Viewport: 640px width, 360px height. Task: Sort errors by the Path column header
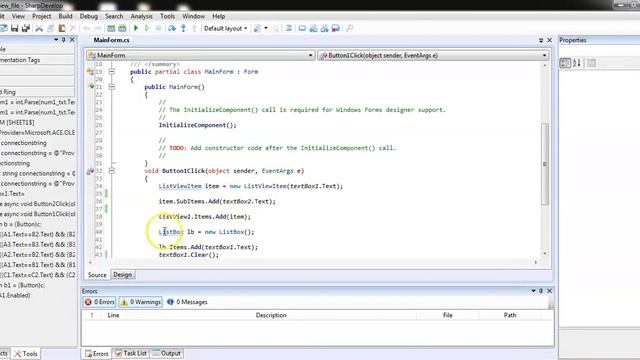[x=510, y=315]
